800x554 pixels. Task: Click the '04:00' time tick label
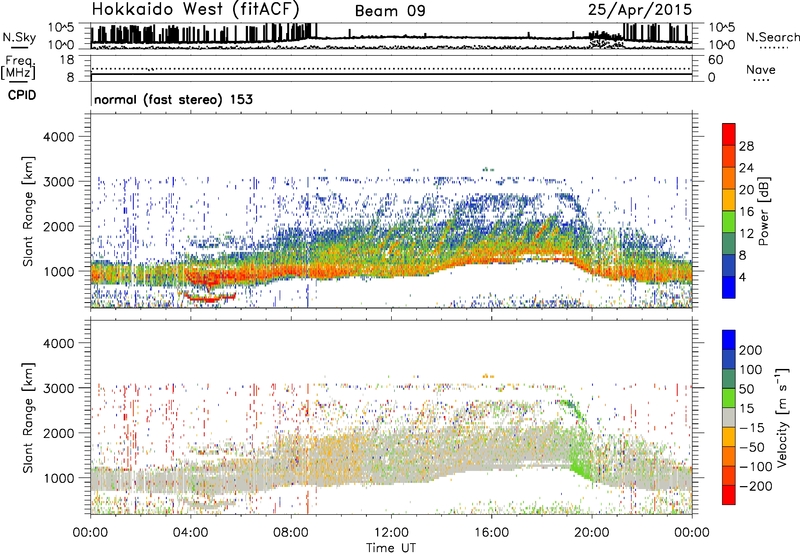click(190, 533)
